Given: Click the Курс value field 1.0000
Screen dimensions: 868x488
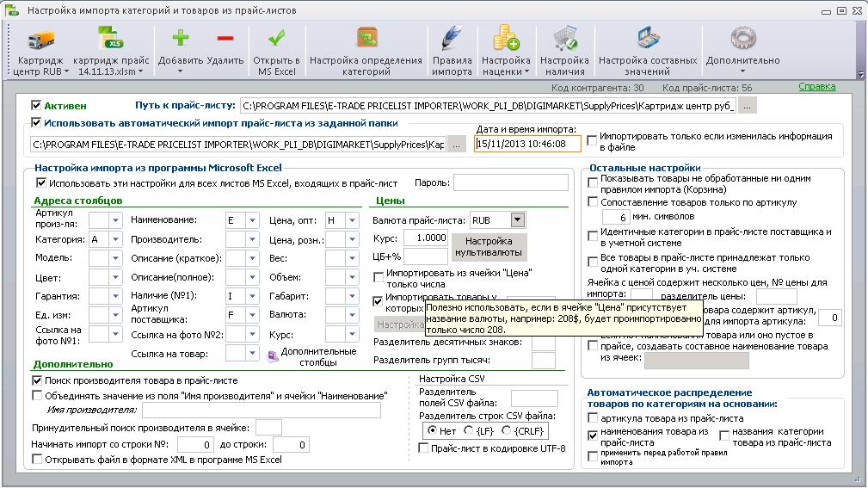Looking at the screenshot, I should (x=425, y=238).
